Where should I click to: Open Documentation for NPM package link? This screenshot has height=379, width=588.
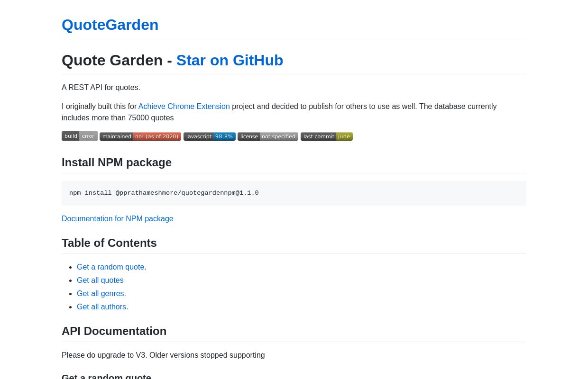(118, 219)
